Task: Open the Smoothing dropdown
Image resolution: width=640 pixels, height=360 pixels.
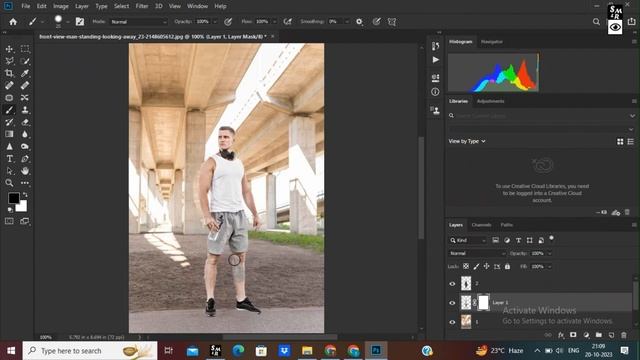Action: 347,22
